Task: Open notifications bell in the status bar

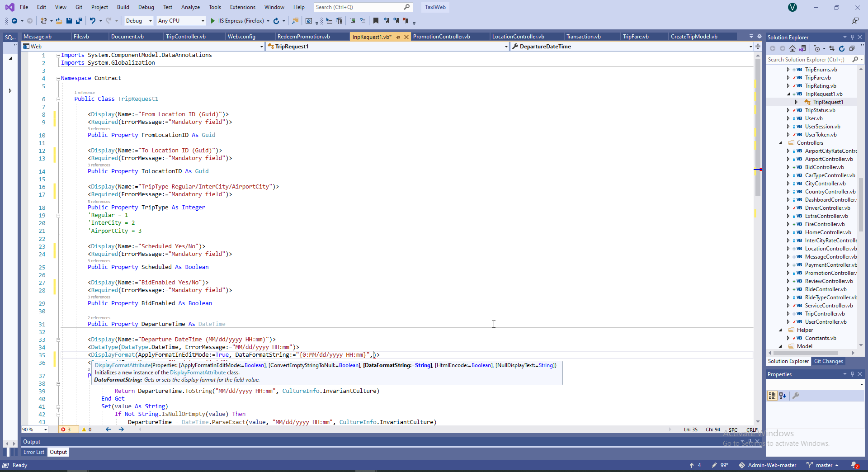Action: tap(854, 465)
